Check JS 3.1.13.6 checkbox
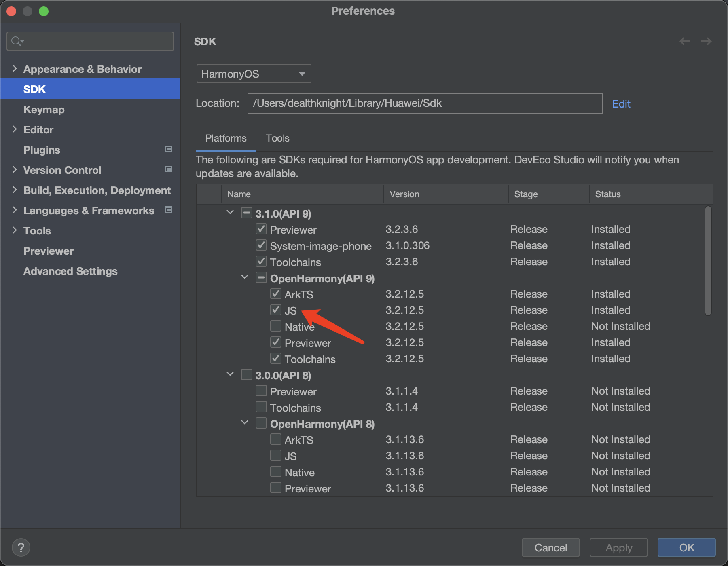This screenshot has height=566, width=728. pos(276,455)
